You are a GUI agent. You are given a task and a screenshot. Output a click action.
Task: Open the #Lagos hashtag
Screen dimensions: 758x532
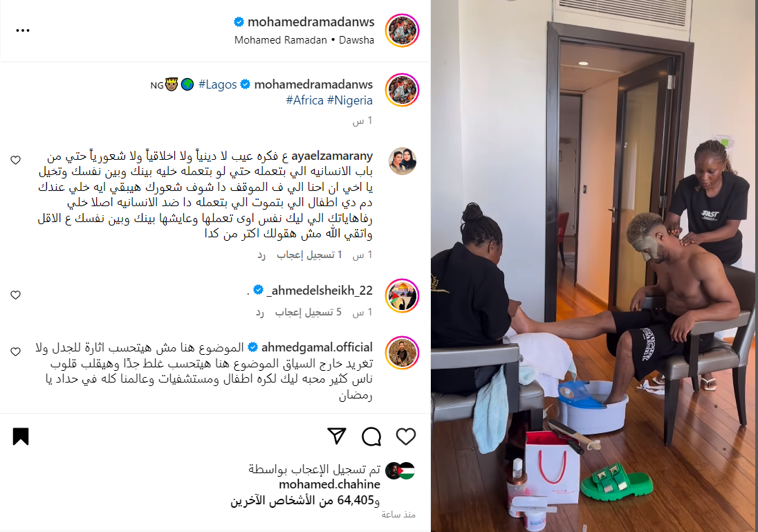218,84
